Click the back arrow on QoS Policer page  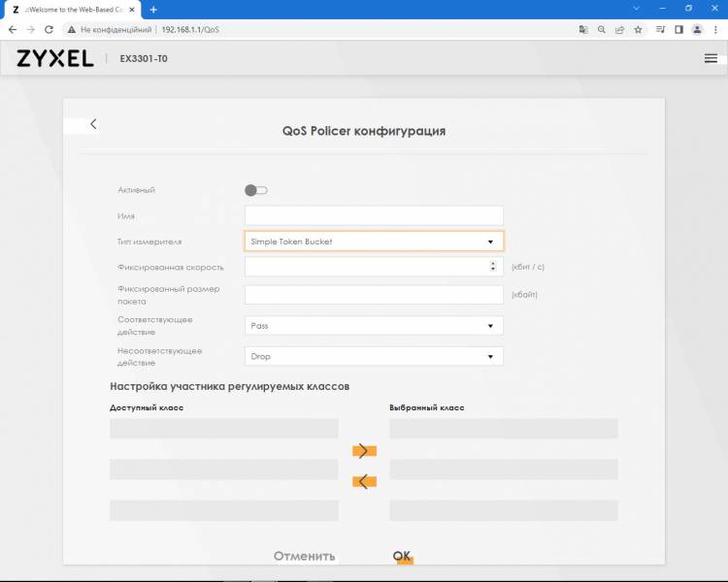pyautogui.click(x=93, y=124)
